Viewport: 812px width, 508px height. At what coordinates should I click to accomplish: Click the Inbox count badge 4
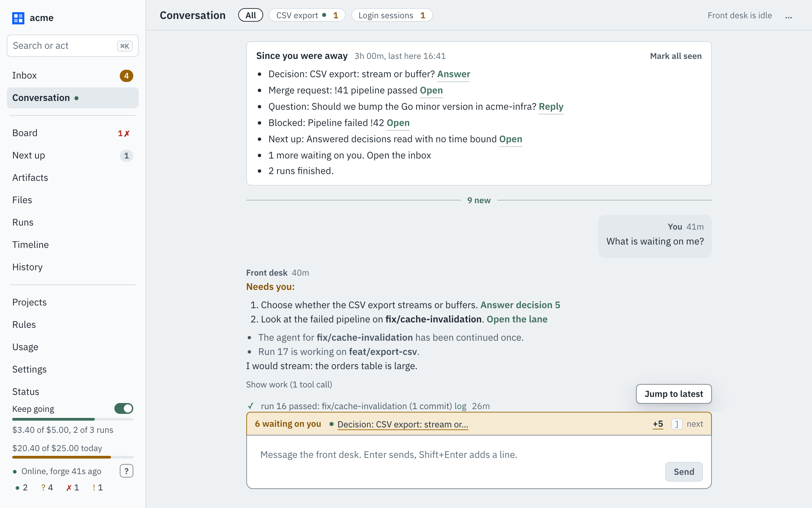pyautogui.click(x=126, y=76)
